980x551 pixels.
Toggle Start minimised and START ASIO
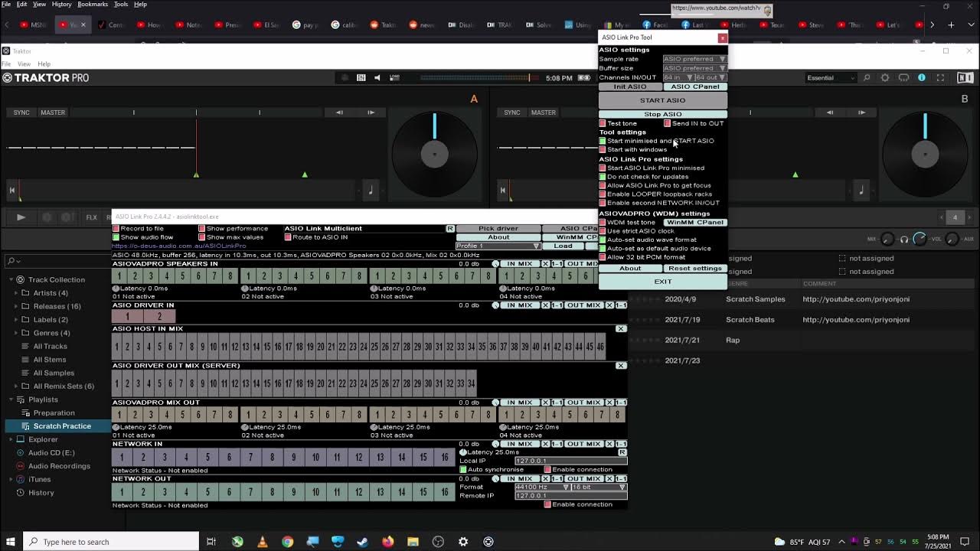[x=603, y=141]
